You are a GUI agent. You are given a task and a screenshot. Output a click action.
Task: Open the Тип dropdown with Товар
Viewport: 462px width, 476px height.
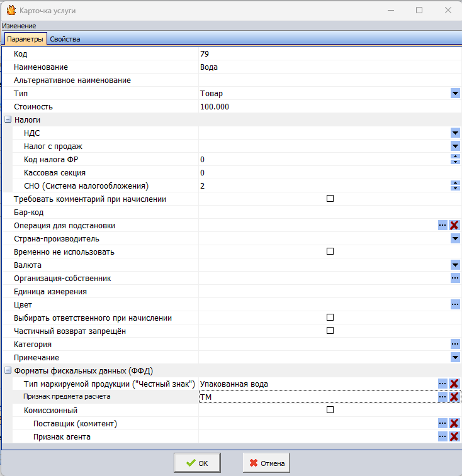(x=454, y=93)
